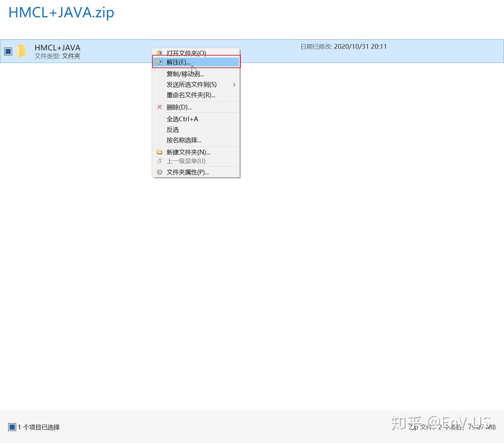The image size is (504, 443).
Task: Click the extract icon beside 解压(E)
Action: tap(160, 62)
